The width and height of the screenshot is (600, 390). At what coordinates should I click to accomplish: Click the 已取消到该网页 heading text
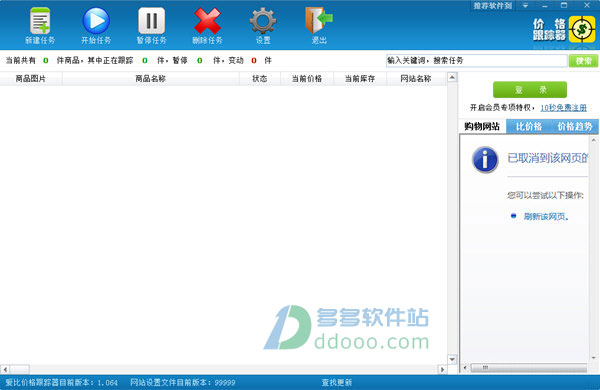click(547, 158)
